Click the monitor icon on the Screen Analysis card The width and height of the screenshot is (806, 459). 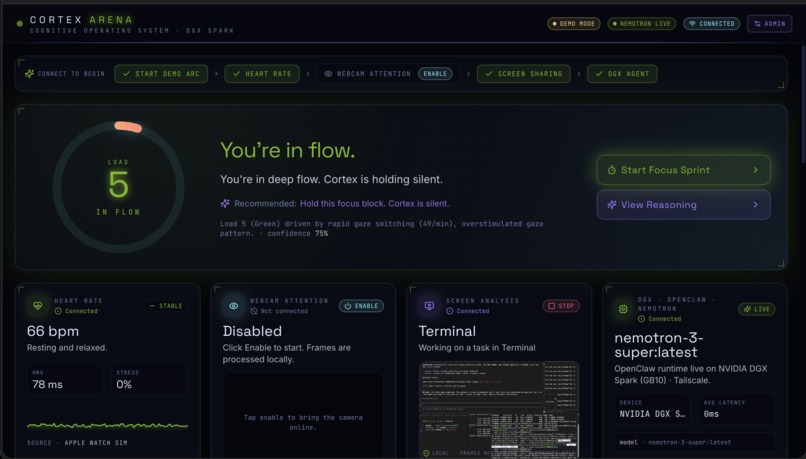429,306
